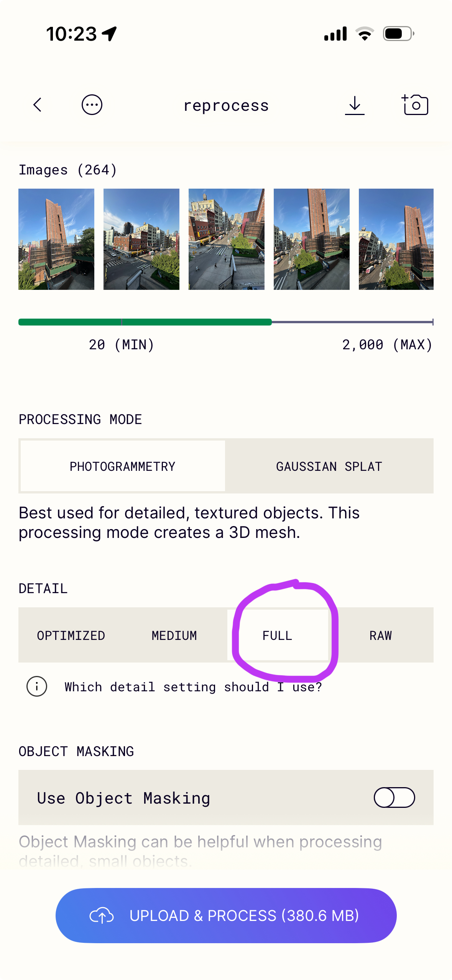
Task: Select the Raw detail option
Action: point(381,635)
